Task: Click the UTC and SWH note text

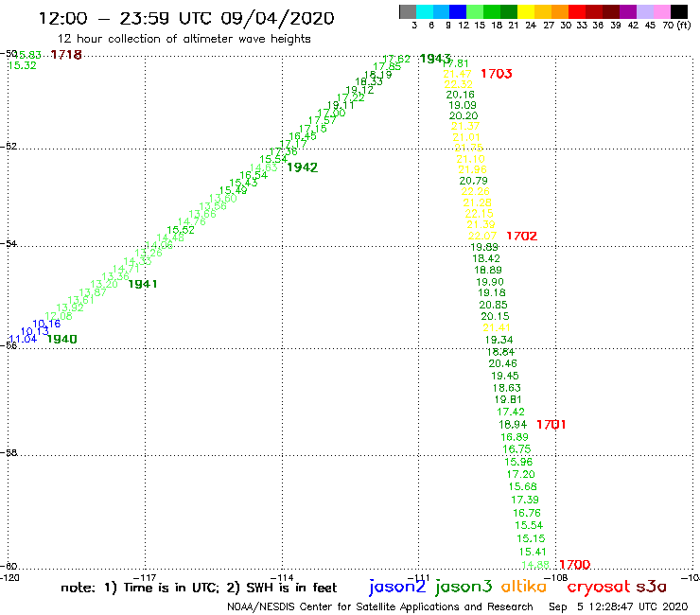Action: click(199, 588)
